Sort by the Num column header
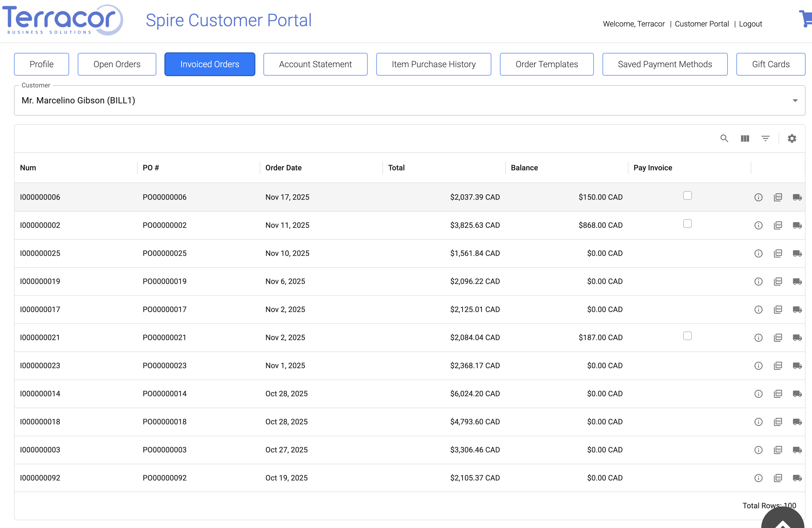This screenshot has width=812, height=528. click(28, 168)
